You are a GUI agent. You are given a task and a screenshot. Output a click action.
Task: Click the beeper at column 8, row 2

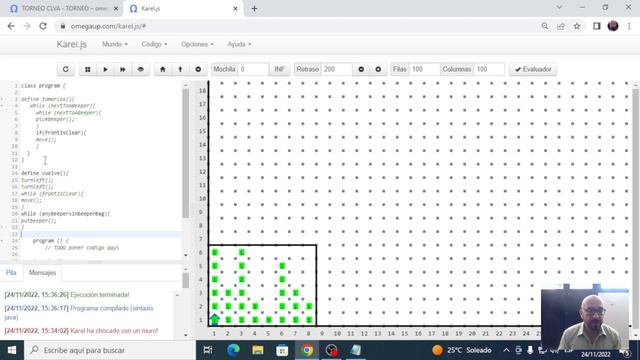(x=309, y=306)
